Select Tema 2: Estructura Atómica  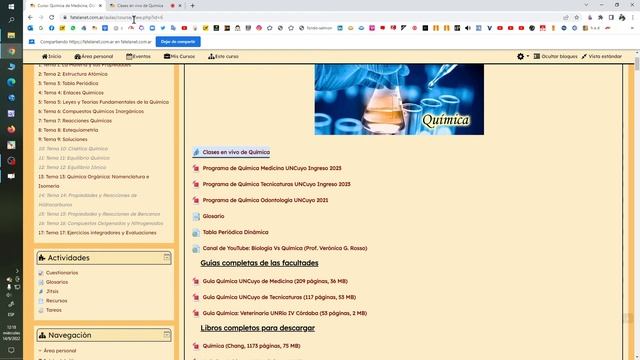click(x=73, y=74)
